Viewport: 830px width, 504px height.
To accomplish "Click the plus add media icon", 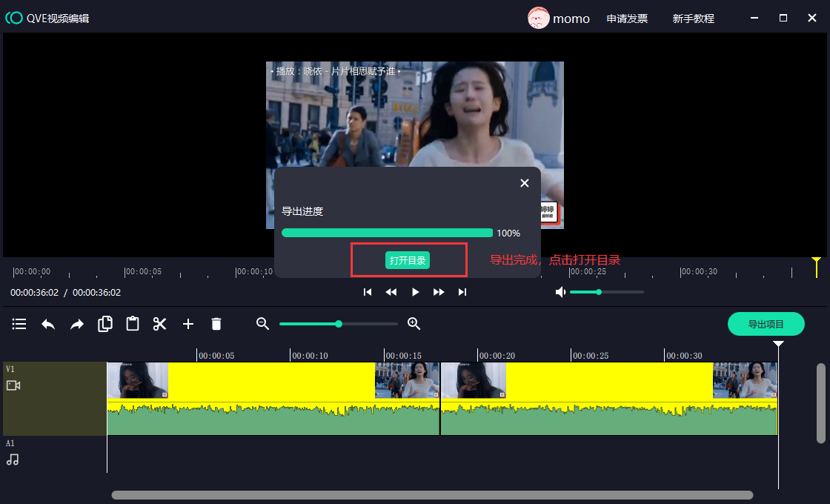I will (x=188, y=324).
